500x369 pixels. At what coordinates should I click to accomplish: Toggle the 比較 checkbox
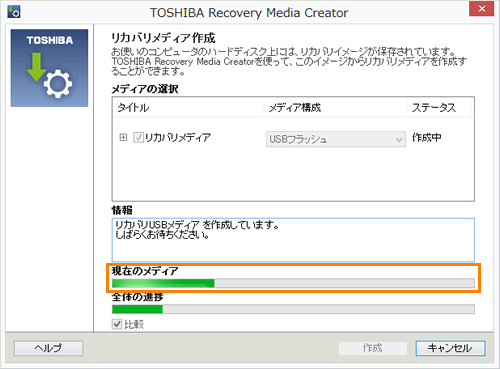[x=117, y=324]
